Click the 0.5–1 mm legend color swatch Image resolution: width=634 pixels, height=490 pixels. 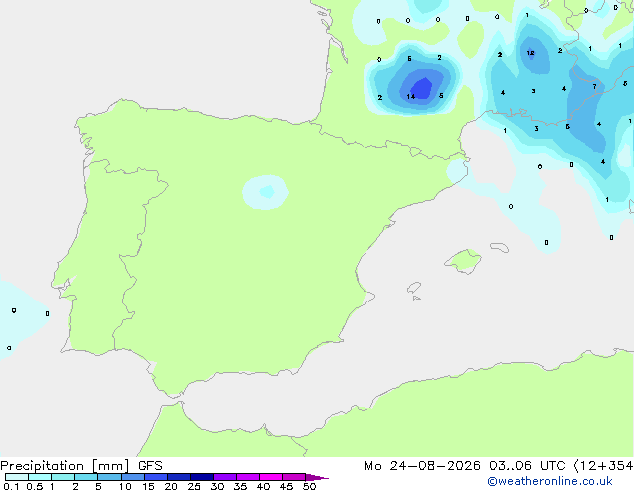pyautogui.click(x=40, y=477)
